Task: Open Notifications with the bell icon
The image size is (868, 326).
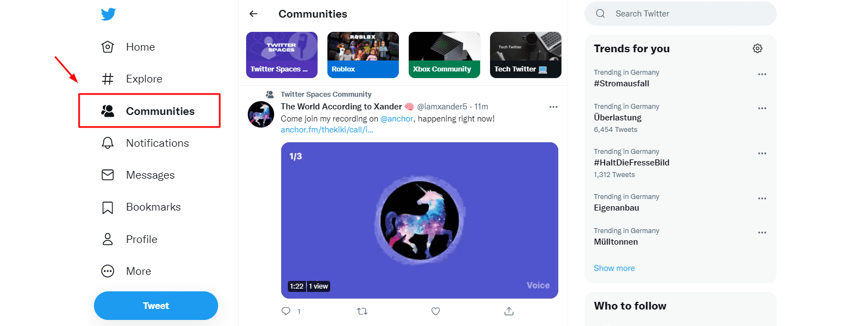Action: pos(108,143)
